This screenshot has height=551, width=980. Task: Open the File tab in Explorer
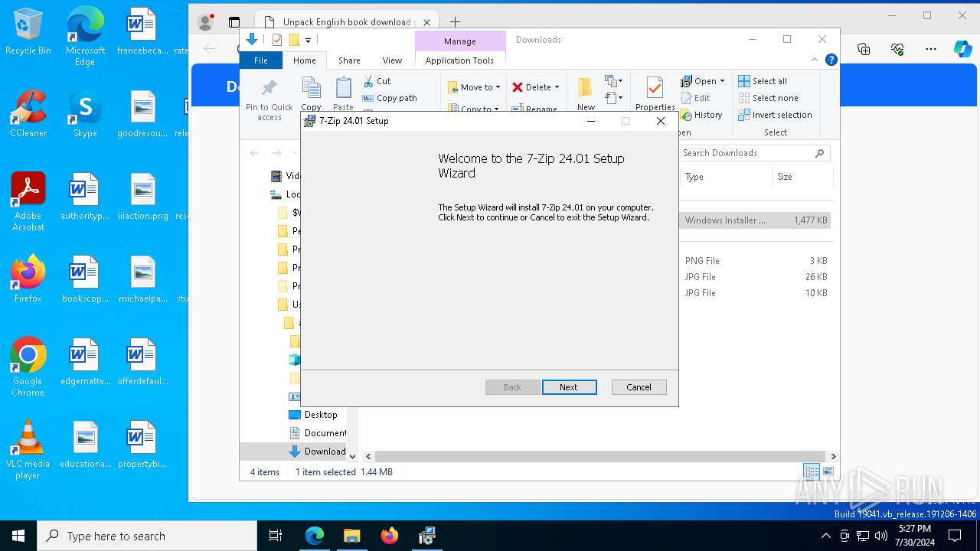[261, 60]
